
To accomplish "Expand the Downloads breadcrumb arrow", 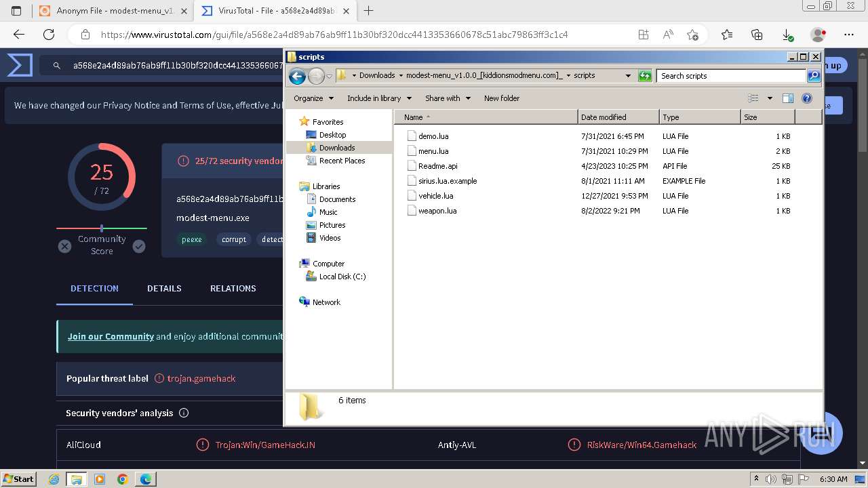I will [x=401, y=76].
